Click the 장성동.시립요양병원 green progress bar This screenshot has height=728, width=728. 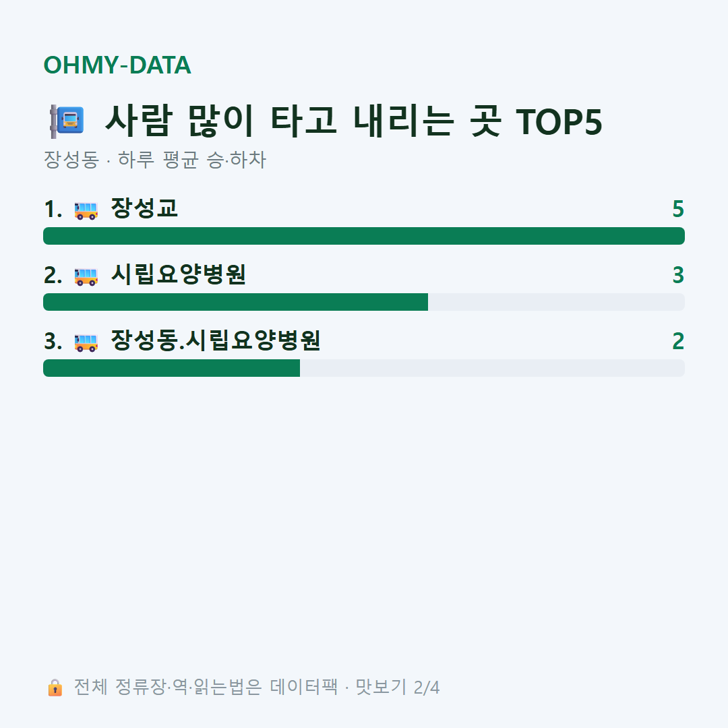171,368
